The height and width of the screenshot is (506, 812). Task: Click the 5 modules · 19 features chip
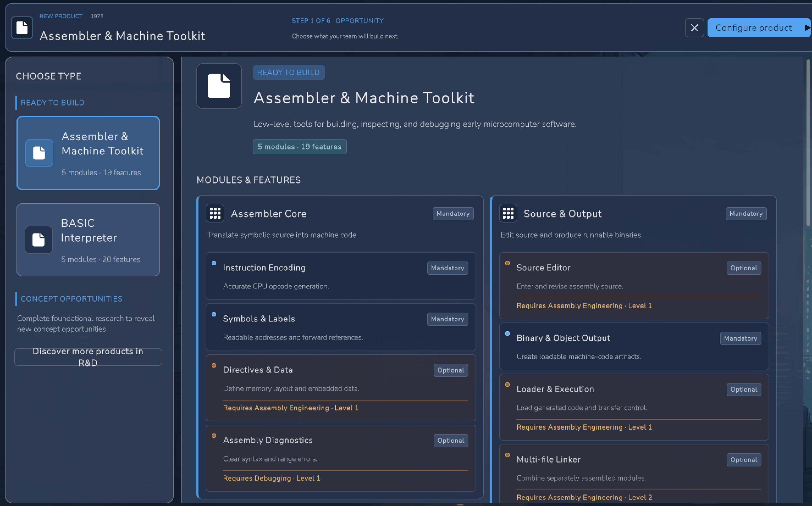tap(300, 147)
